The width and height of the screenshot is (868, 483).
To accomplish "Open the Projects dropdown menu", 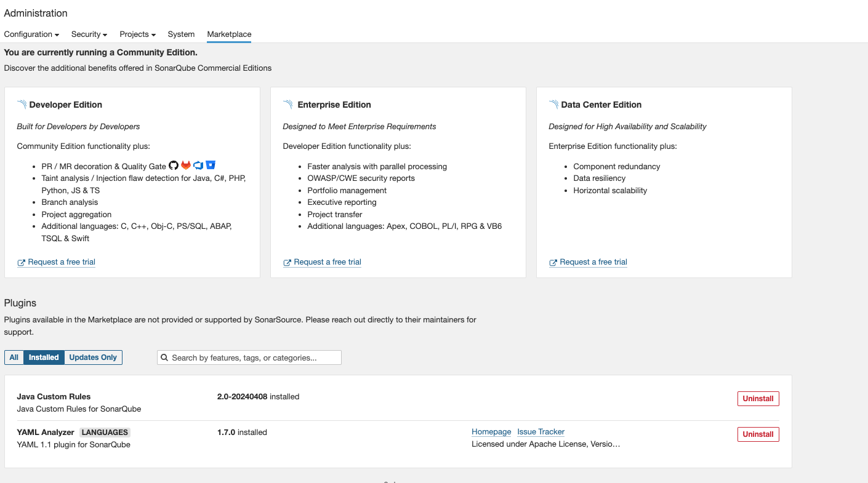I will pos(138,34).
